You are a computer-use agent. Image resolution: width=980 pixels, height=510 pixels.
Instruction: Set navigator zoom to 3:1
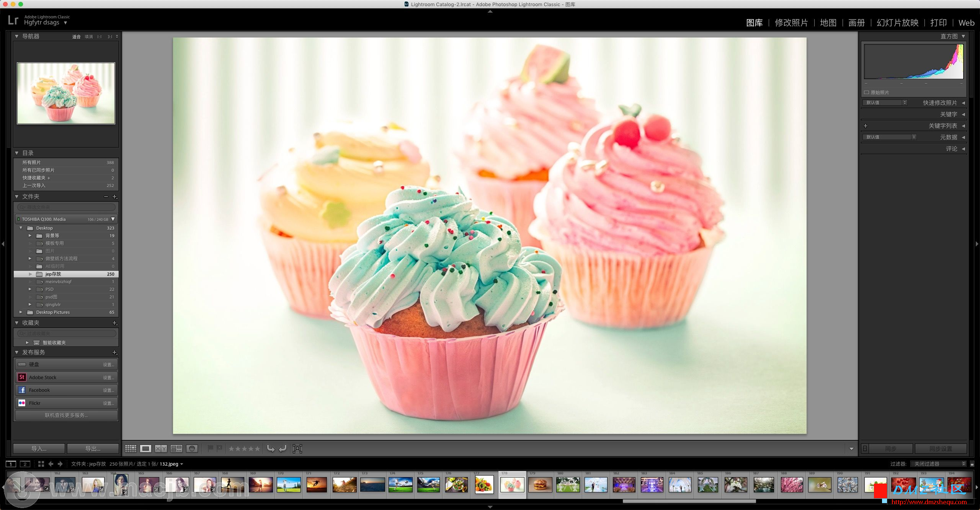click(x=110, y=37)
